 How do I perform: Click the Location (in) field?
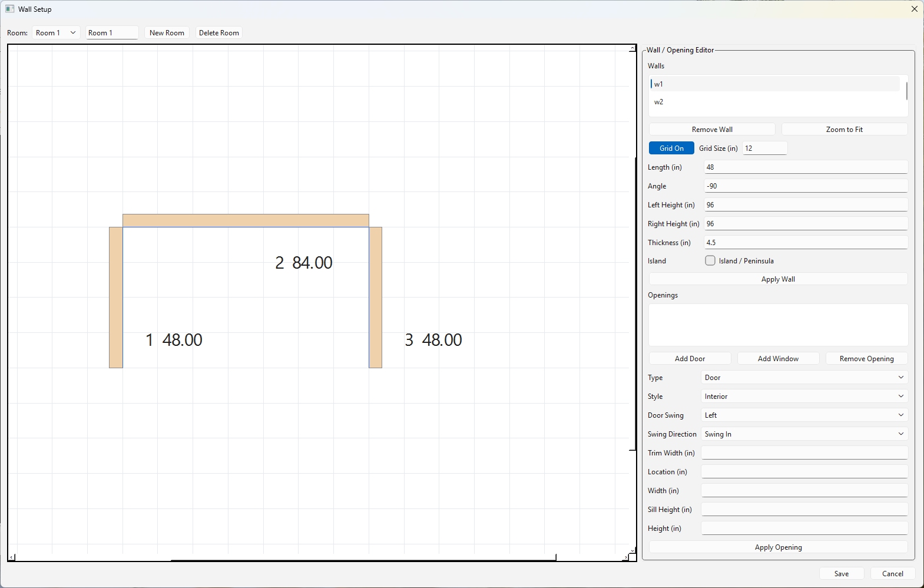(x=804, y=472)
